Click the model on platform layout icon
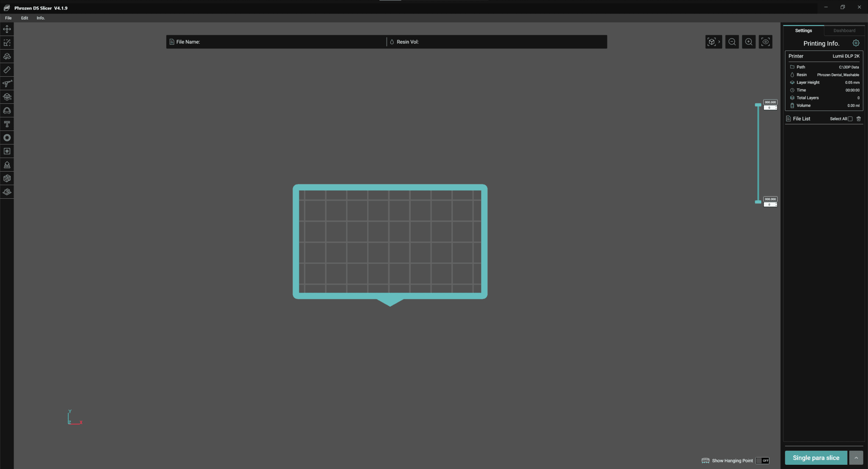868x469 pixels. point(7,192)
